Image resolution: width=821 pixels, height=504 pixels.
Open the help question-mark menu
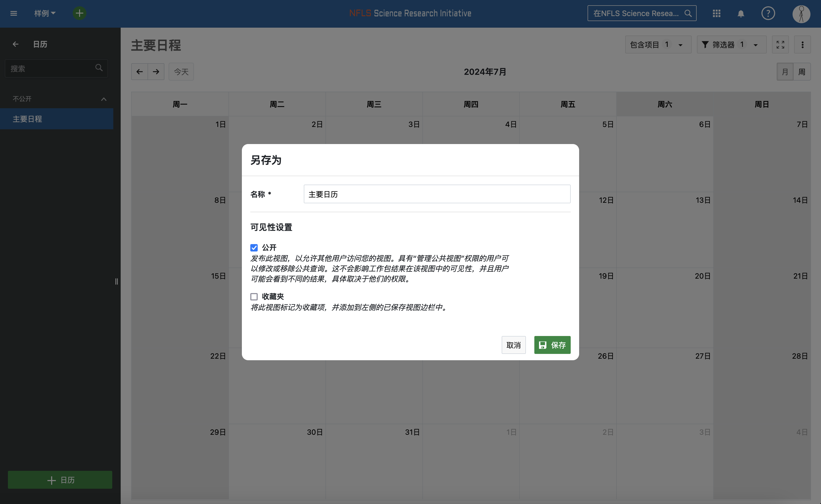click(768, 13)
